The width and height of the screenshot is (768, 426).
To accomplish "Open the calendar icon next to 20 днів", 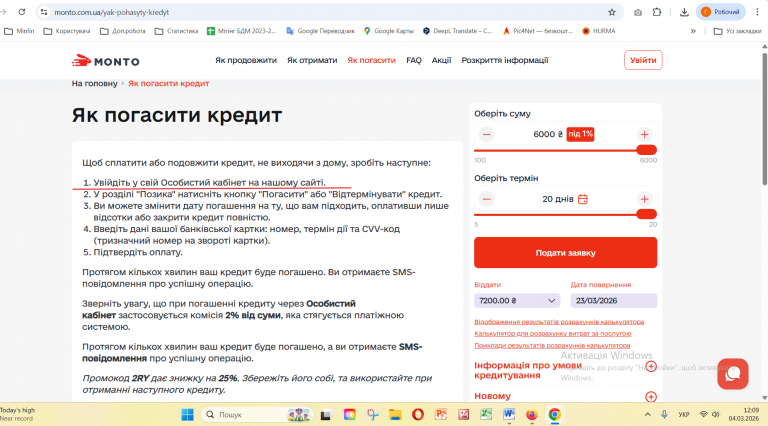I will pyautogui.click(x=583, y=199).
